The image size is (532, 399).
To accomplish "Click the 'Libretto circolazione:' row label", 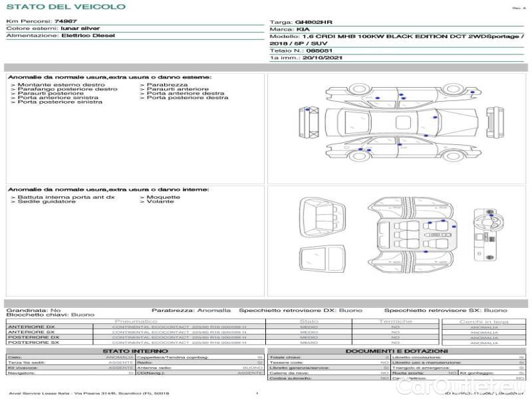I will pyautogui.click(x=417, y=357).
